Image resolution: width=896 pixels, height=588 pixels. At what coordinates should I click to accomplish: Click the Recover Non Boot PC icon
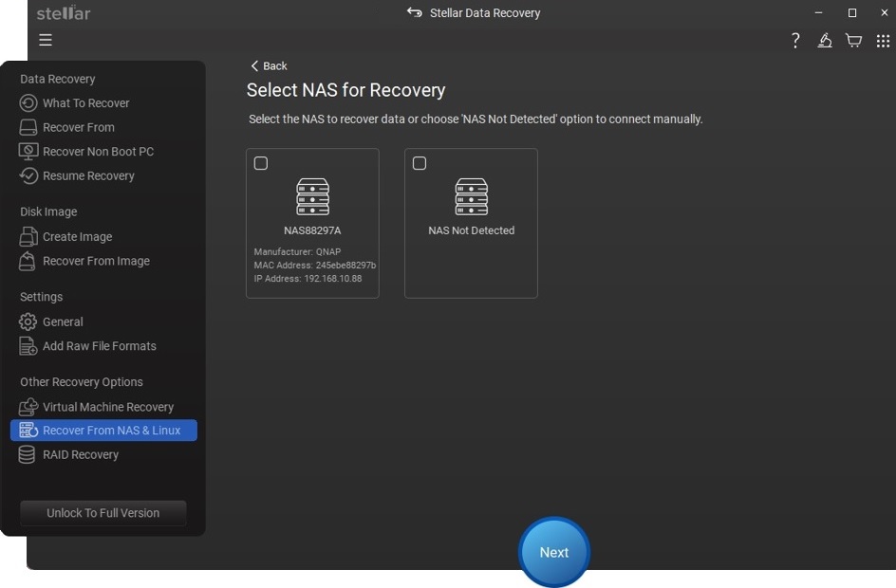point(28,152)
